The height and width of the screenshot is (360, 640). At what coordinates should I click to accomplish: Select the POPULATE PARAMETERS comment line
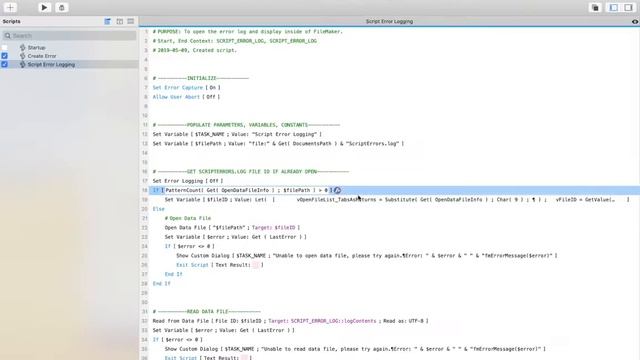click(246, 125)
